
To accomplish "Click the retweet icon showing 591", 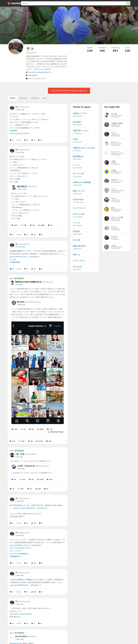I will [x=20, y=441].
